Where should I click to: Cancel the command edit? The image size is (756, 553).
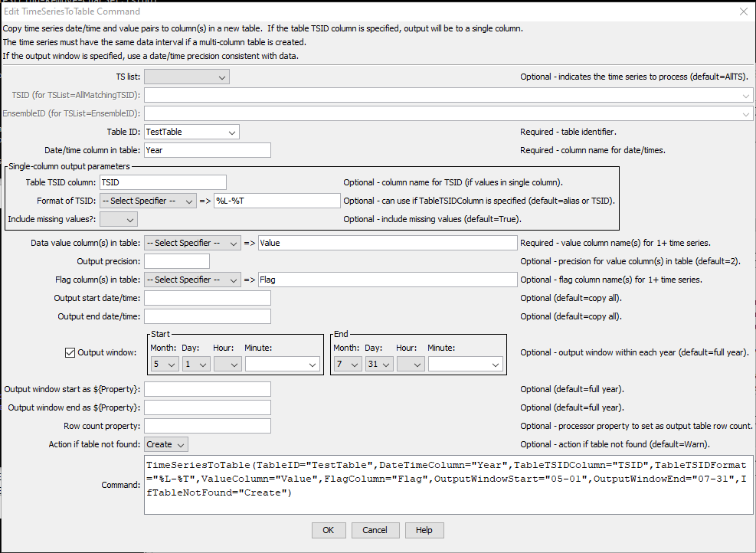pos(375,530)
